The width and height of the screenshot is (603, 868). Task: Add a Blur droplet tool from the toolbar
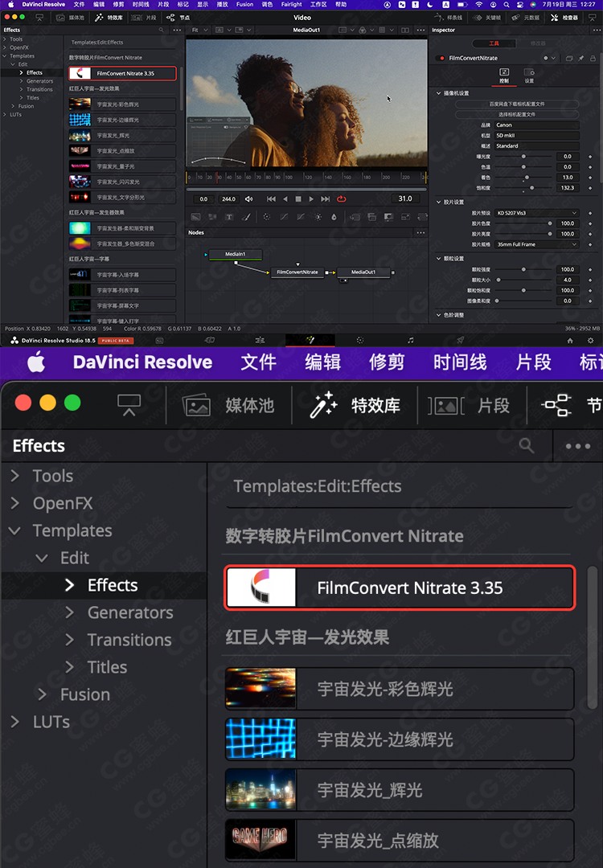coord(334,217)
